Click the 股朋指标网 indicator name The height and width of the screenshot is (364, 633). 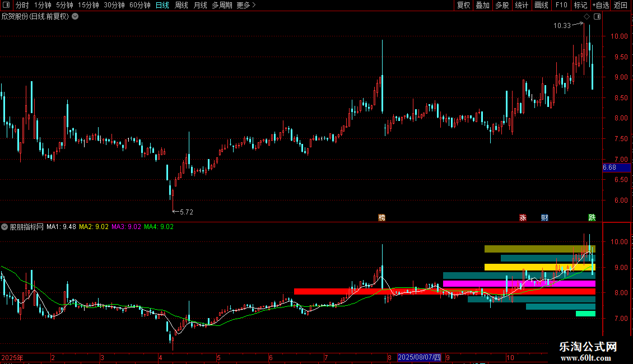(x=27, y=227)
